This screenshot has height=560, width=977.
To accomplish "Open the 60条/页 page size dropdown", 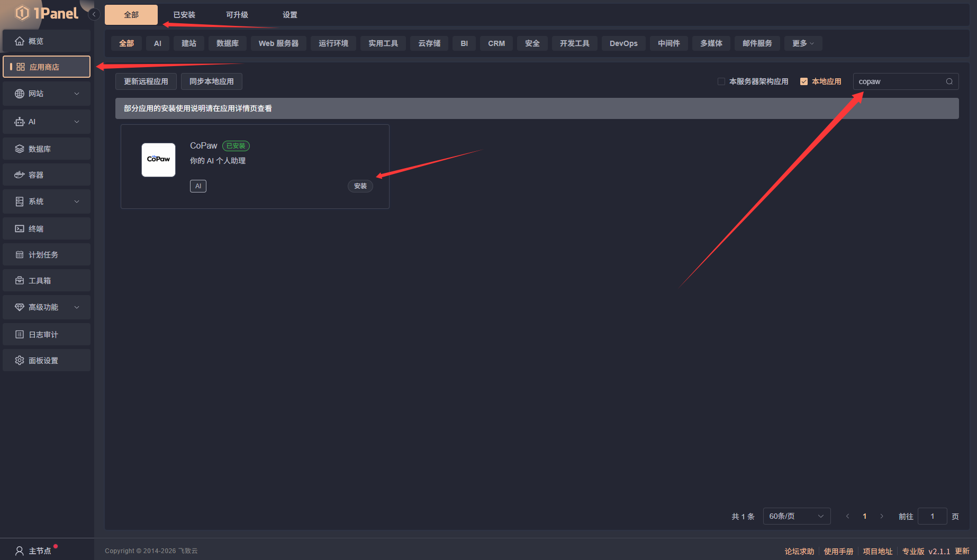I will click(x=796, y=516).
